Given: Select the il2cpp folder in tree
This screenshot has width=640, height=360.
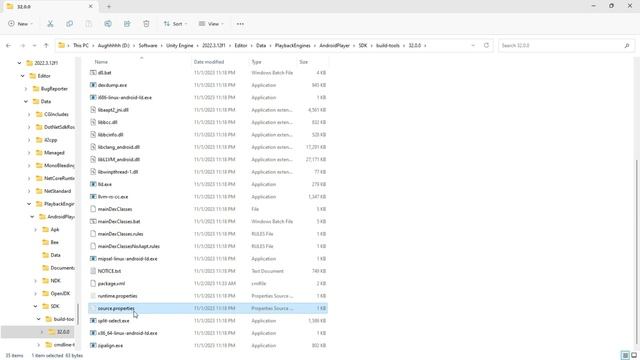Looking at the screenshot, I should point(50,140).
